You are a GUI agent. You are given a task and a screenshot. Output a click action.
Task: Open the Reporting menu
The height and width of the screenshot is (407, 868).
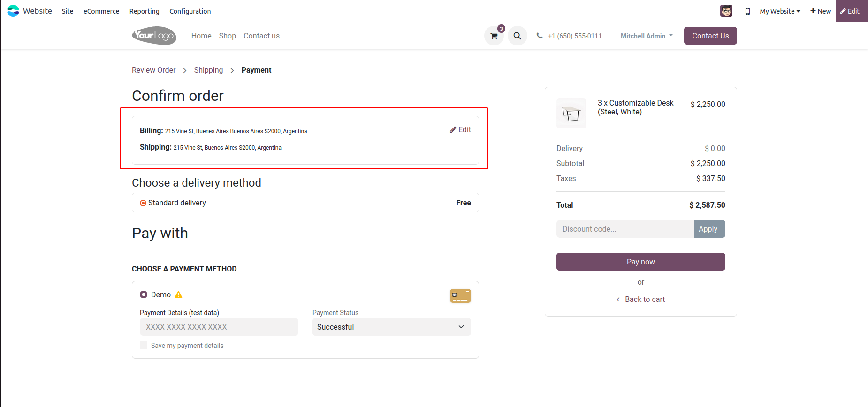click(x=145, y=11)
